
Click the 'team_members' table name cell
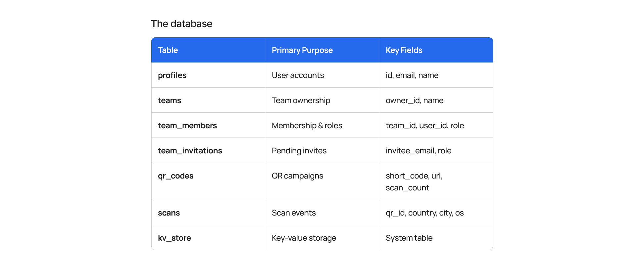click(208, 125)
